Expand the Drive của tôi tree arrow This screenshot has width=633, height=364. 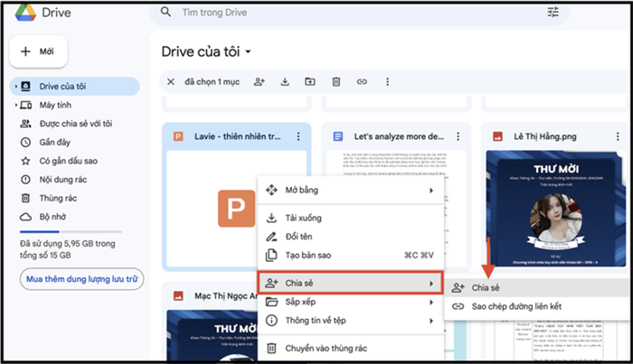(15, 87)
